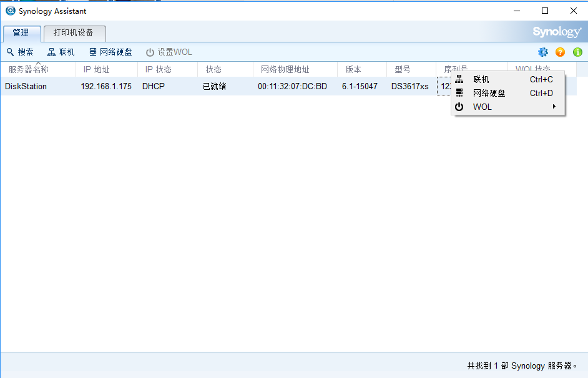Screen dimensions: 588x378
Task: Click the 网络硬盘 drive icon in toolbar
Action: tap(92, 52)
